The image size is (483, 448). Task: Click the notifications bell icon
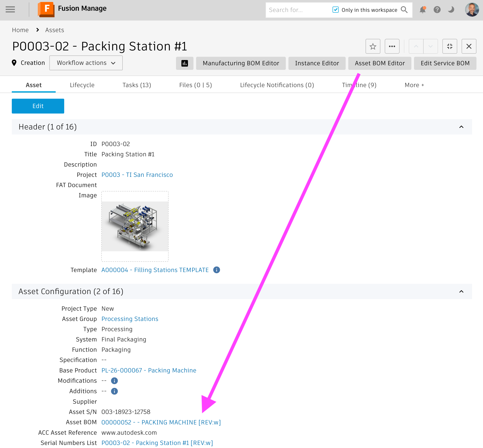coord(422,10)
